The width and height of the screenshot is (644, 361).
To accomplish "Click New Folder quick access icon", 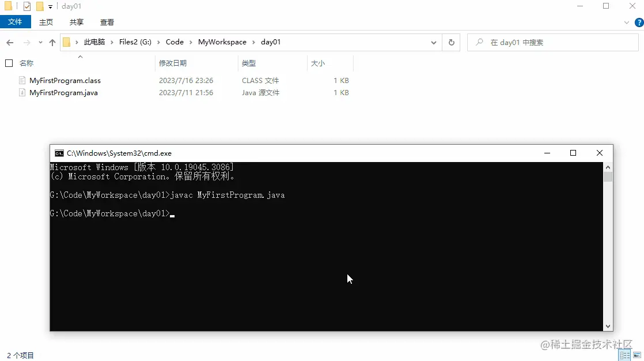I will tap(40, 6).
